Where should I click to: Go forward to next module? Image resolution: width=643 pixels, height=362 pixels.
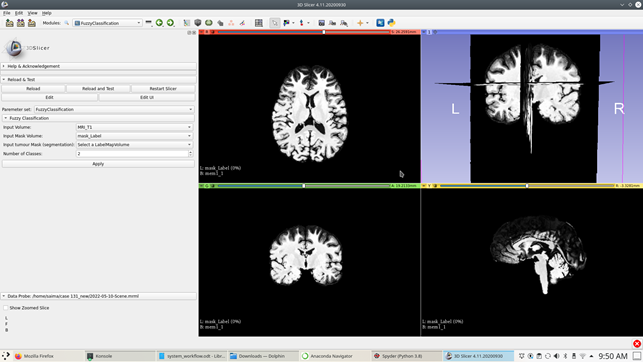[170, 23]
